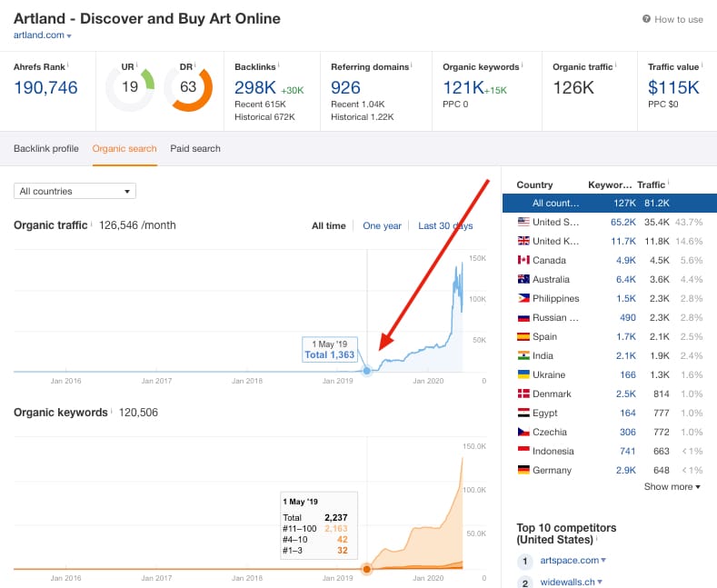Click the United States flag icon
717x588 pixels.
[x=523, y=222]
